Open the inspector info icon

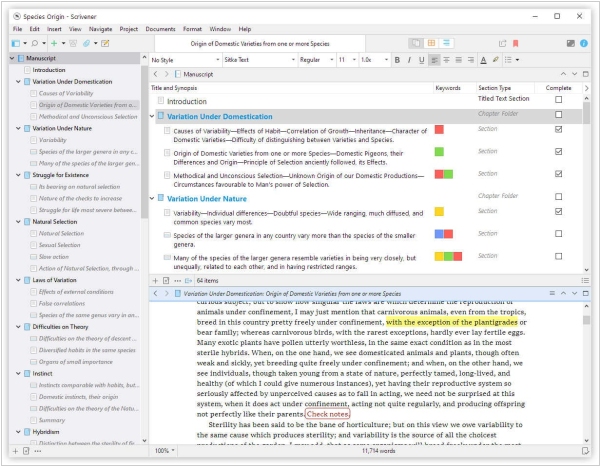click(584, 43)
